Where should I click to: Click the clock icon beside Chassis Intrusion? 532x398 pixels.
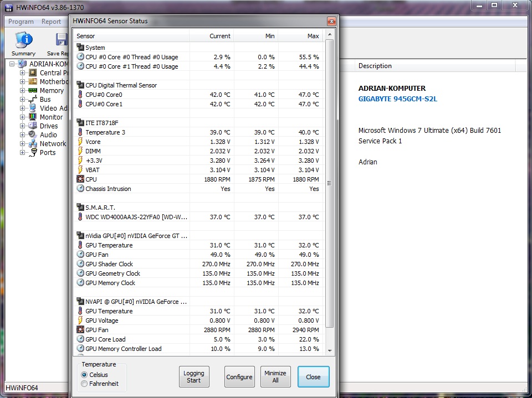click(80, 189)
